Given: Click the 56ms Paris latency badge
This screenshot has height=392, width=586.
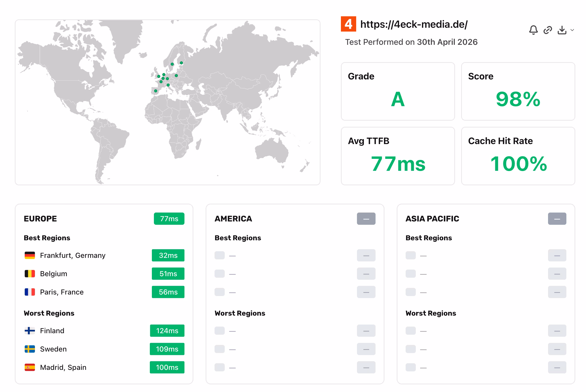Looking at the screenshot, I should [168, 292].
